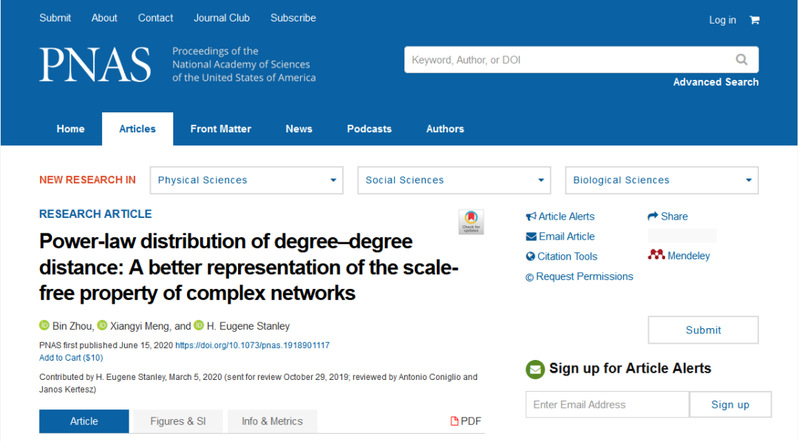Click the Enter Email Address field
798x441 pixels.
click(606, 405)
